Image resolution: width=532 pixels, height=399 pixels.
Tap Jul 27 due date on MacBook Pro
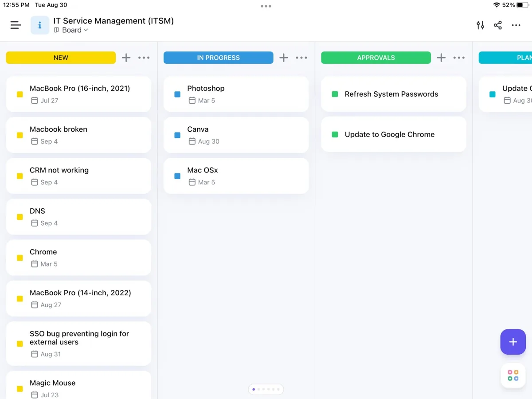click(45, 101)
